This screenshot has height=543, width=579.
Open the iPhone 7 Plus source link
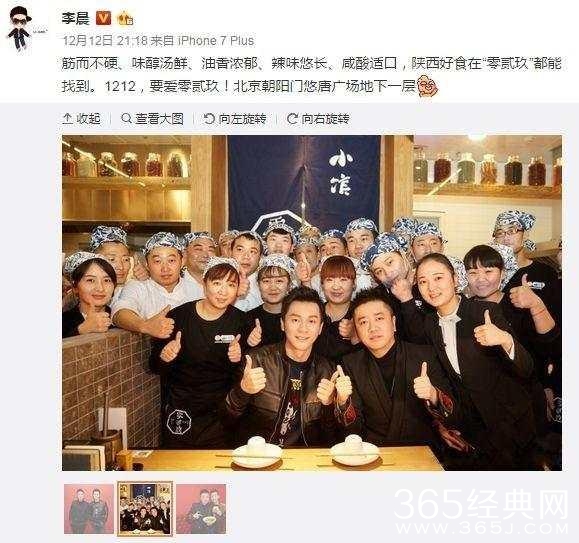pyautogui.click(x=216, y=41)
